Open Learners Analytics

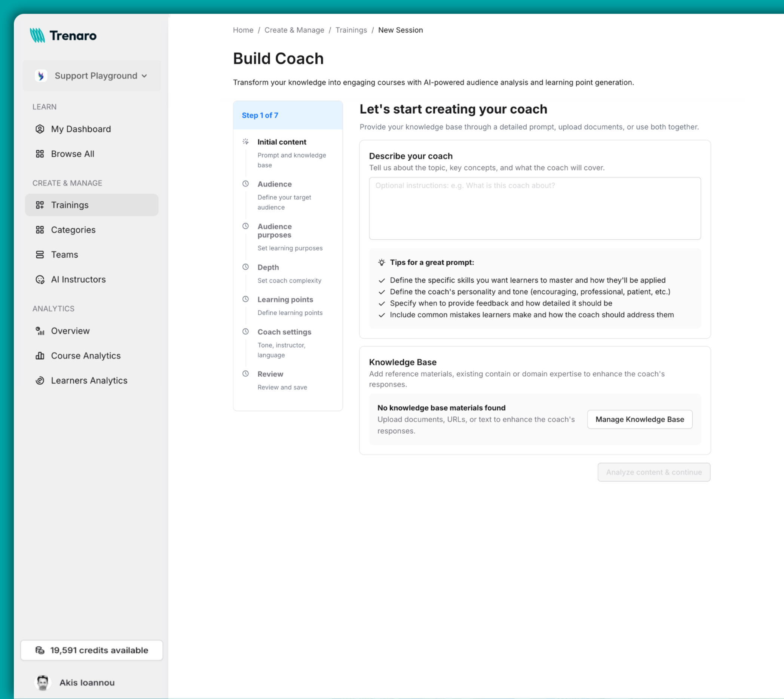[89, 380]
